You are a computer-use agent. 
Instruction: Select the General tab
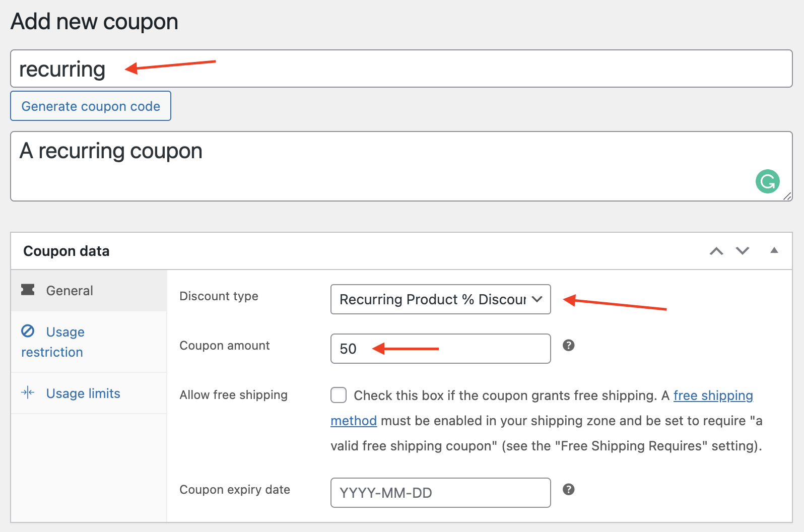[70, 291]
